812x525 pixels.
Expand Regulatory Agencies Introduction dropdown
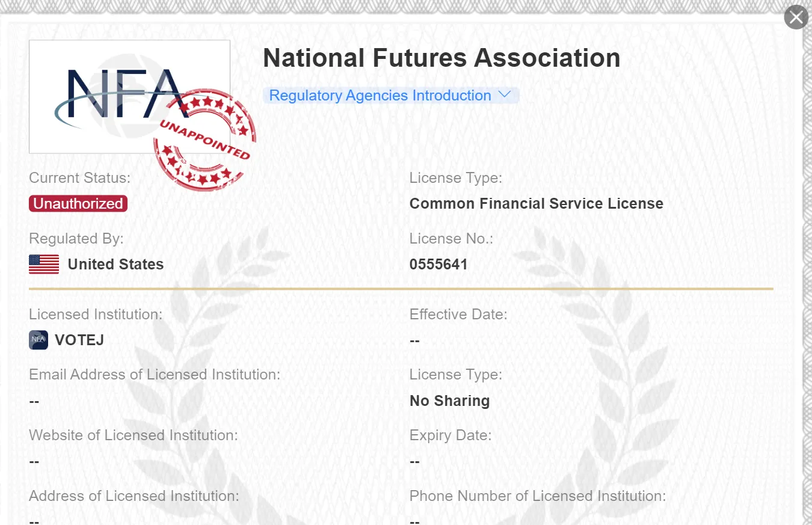[391, 96]
